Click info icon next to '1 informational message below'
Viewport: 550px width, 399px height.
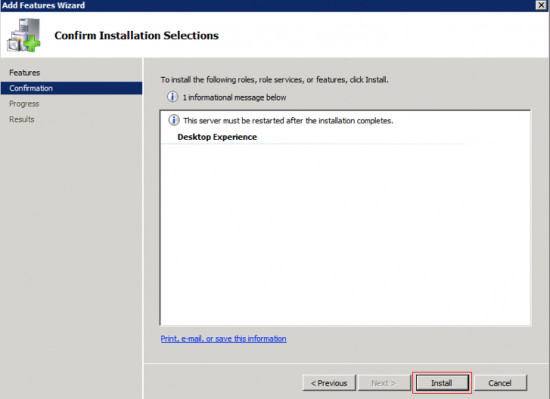(172, 97)
